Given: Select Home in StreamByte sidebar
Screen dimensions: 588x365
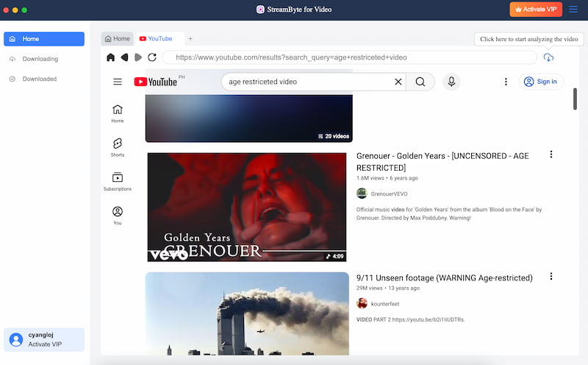Looking at the screenshot, I should tap(44, 39).
